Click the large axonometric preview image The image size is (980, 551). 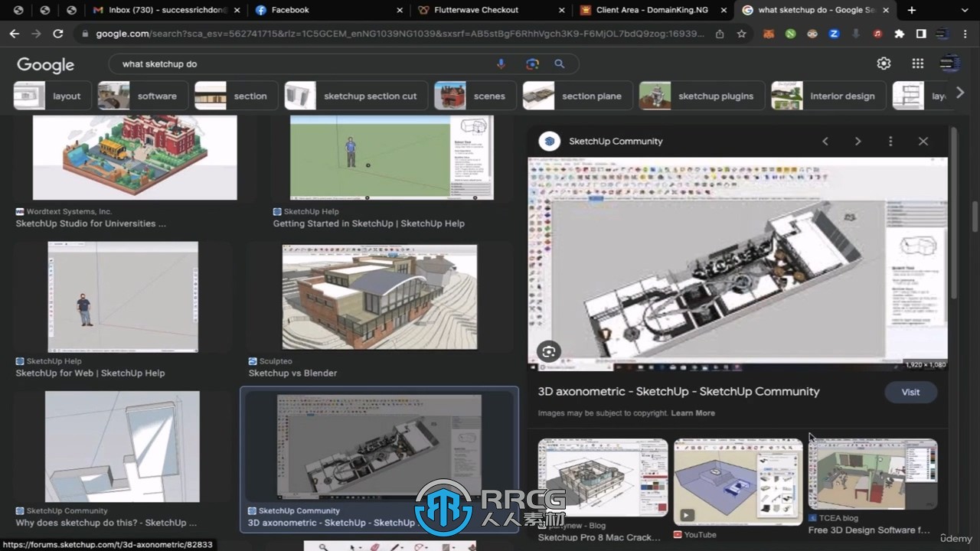(x=737, y=264)
